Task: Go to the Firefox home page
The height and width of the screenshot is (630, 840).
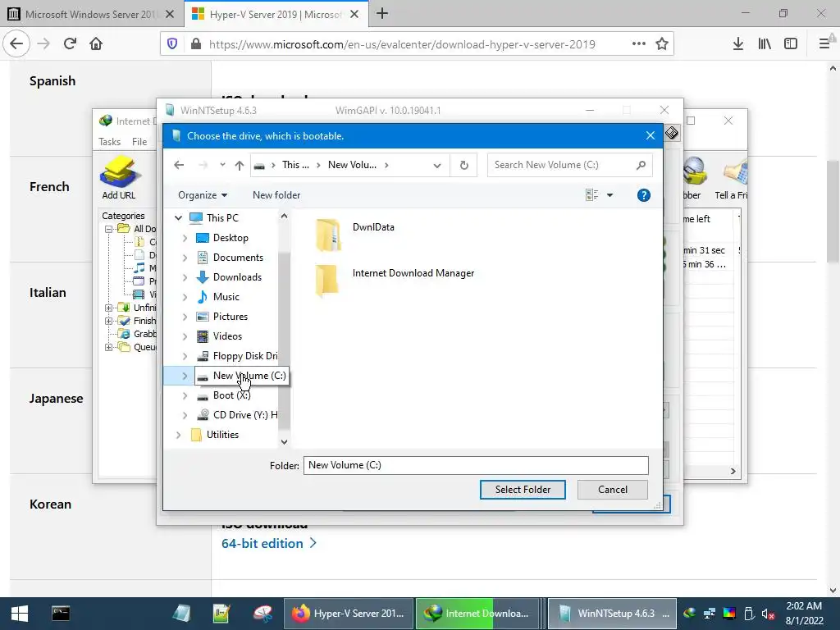Action: point(96,43)
